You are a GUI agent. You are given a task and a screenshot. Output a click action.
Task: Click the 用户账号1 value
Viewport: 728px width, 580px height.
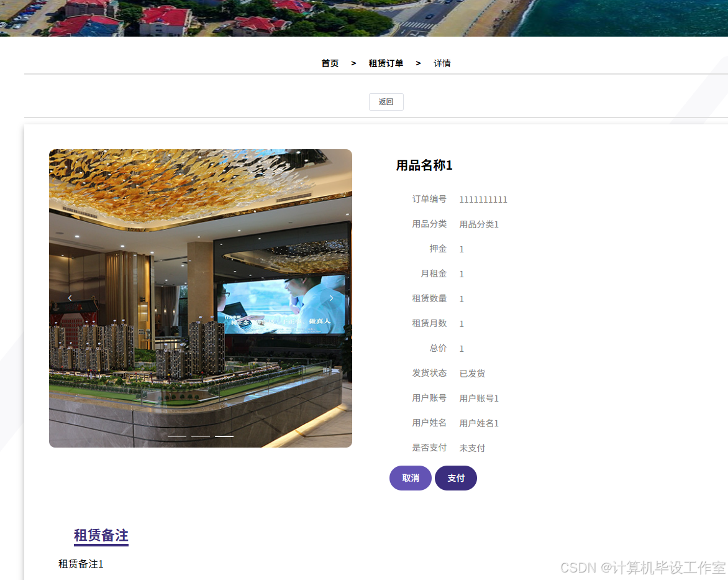479,398
